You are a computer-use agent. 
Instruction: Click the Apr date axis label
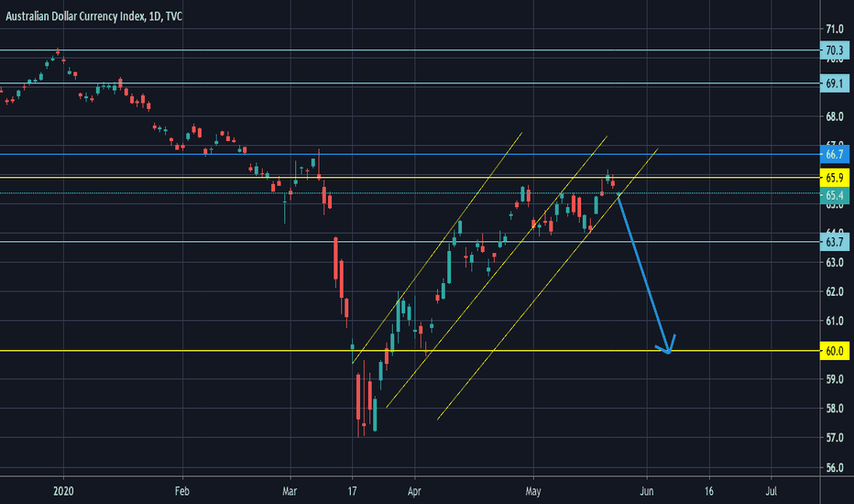[x=414, y=491]
